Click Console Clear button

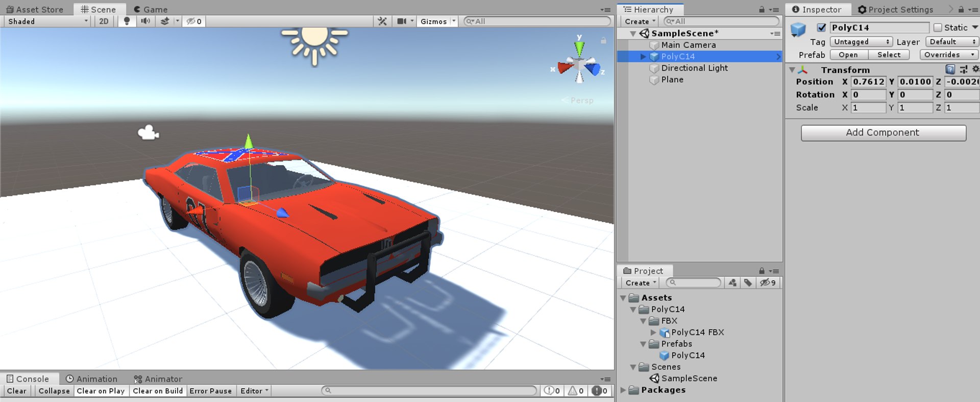pyautogui.click(x=17, y=391)
